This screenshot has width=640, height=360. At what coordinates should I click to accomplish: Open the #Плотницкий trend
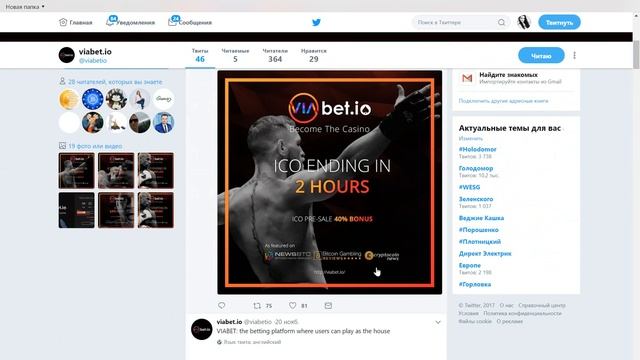coord(480,242)
